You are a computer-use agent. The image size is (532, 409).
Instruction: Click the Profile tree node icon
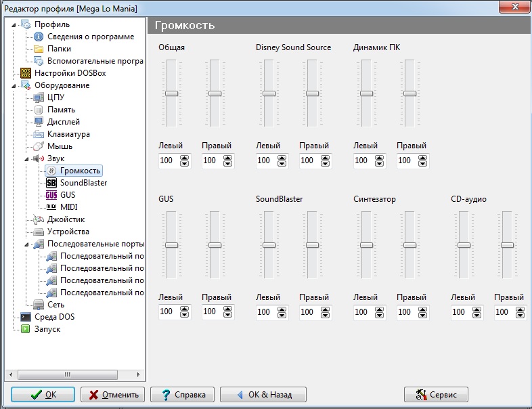[26, 24]
